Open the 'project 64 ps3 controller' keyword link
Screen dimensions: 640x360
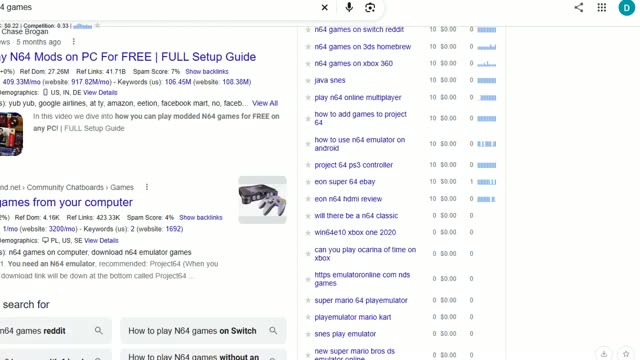(353, 165)
